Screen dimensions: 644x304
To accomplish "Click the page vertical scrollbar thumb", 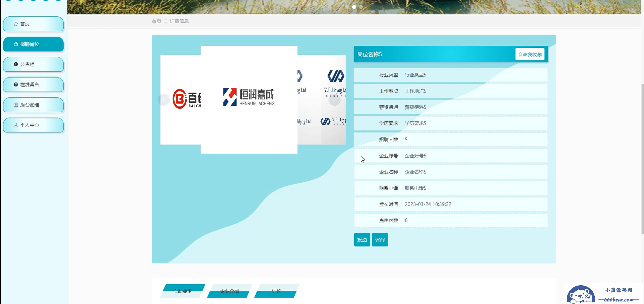I will click(642, 159).
